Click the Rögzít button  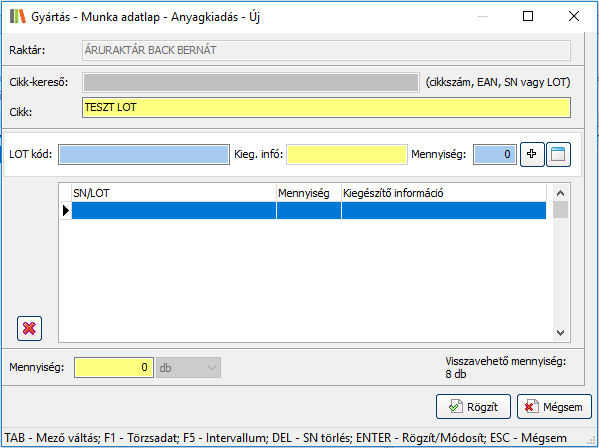(473, 407)
